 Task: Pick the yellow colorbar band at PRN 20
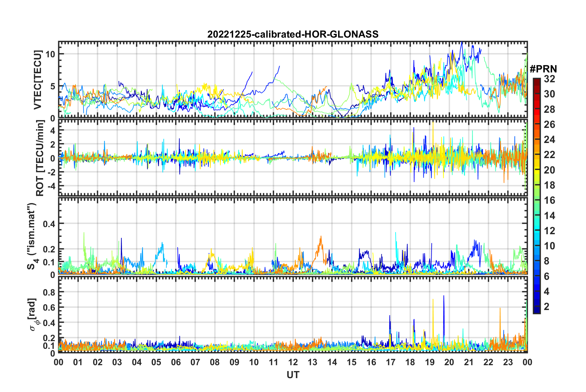[x=536, y=170]
